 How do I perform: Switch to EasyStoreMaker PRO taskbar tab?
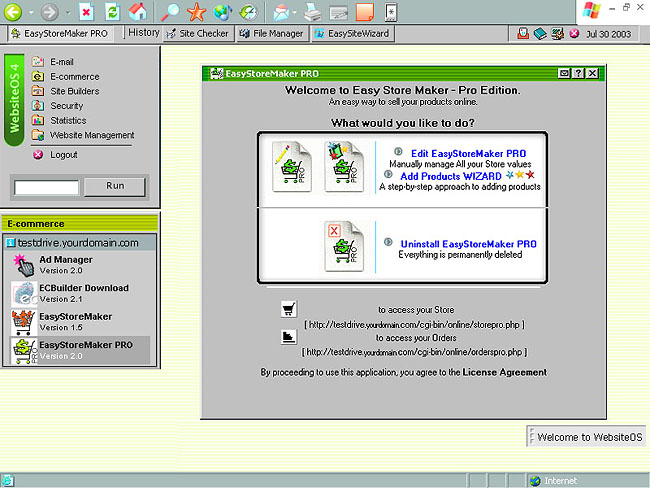60,34
